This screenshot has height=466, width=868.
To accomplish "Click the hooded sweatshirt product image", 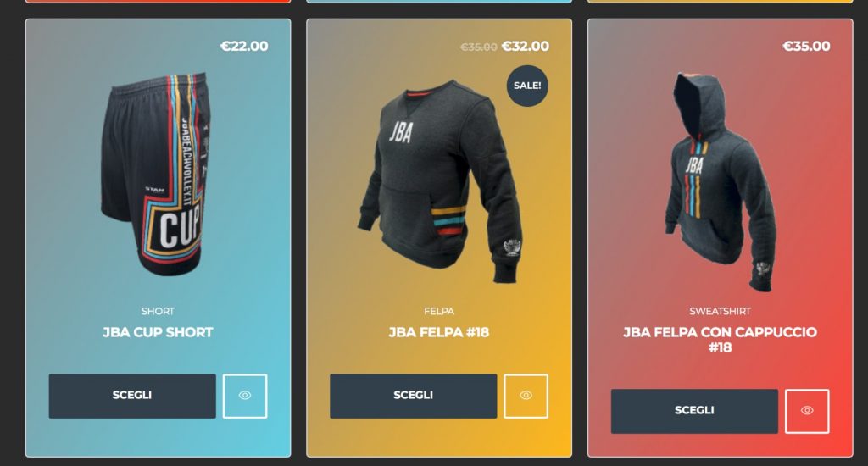I will pyautogui.click(x=720, y=181).
